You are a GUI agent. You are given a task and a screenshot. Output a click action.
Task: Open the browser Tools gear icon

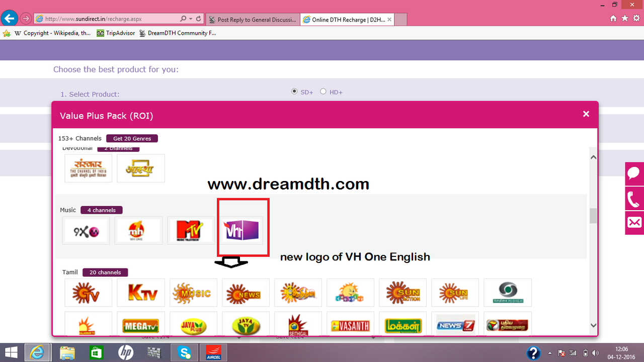636,19
